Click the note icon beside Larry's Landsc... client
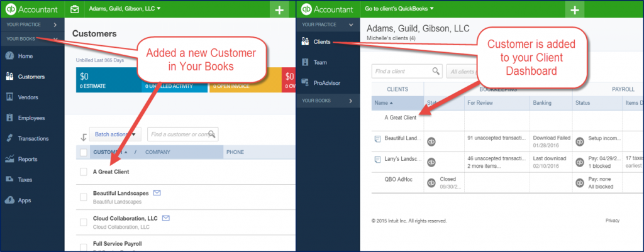The image size is (644, 252). pyautogui.click(x=377, y=160)
